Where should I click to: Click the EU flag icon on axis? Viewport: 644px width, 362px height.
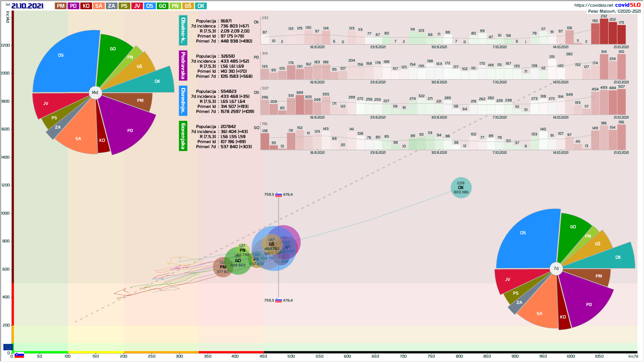pos(8,347)
